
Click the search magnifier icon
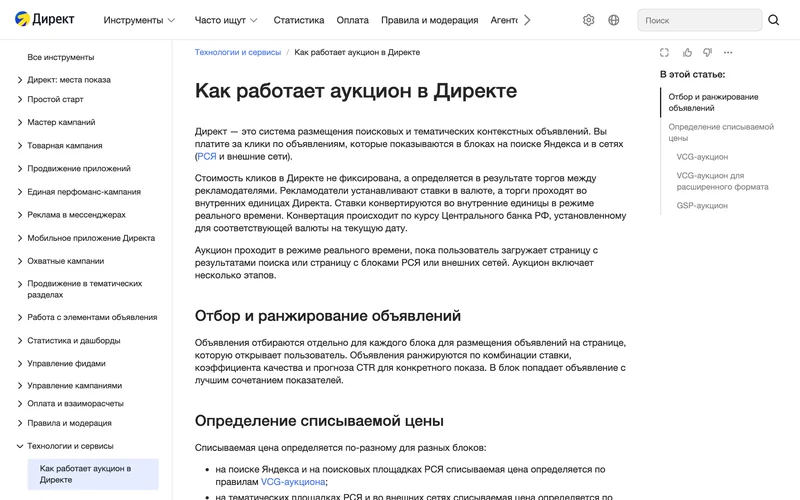pyautogui.click(x=773, y=20)
